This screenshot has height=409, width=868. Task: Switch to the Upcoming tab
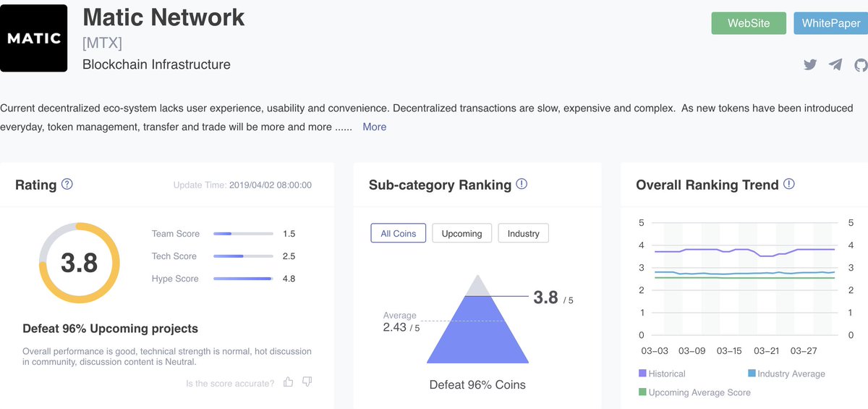(461, 233)
